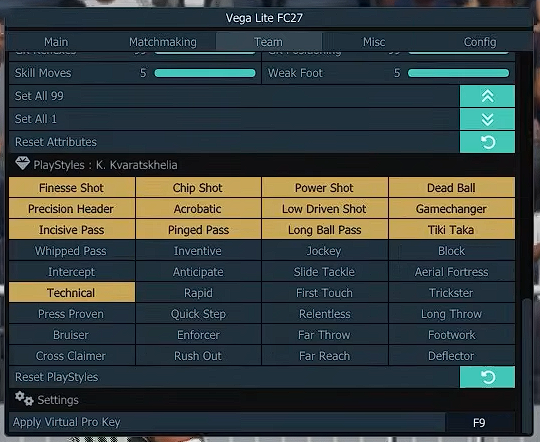
Task: Turn off the Power Shot playstyle
Action: click(x=324, y=188)
